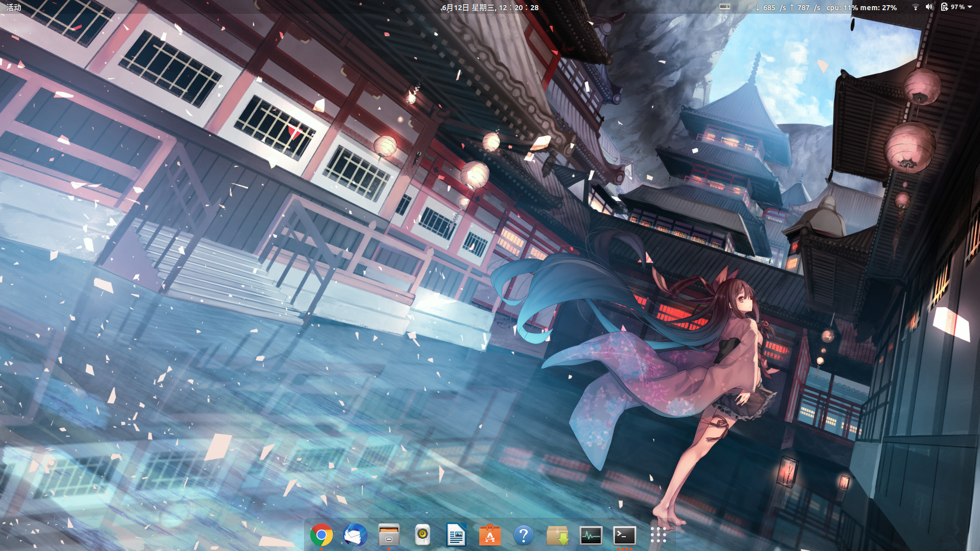Image resolution: width=980 pixels, height=551 pixels.
Task: Click the Wi-Fi status icon
Action: pyautogui.click(x=915, y=7)
